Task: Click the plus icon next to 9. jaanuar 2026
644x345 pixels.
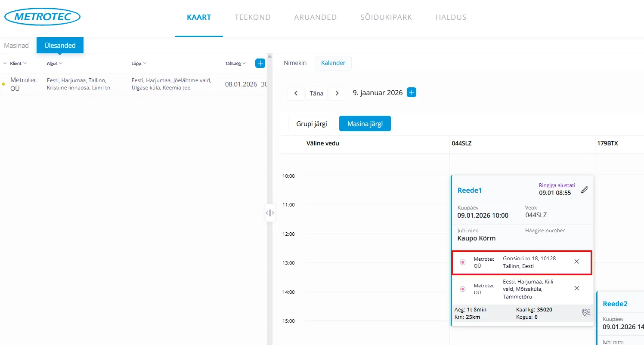Action: [x=412, y=92]
